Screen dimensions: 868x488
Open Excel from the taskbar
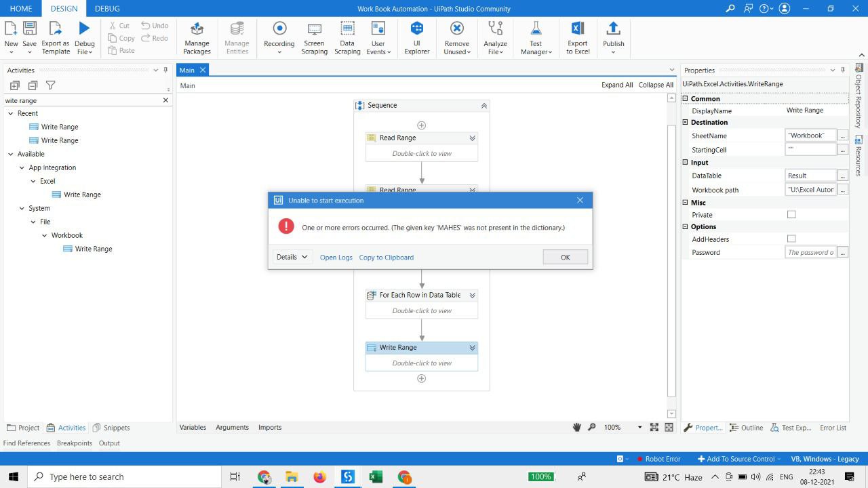(376, 476)
